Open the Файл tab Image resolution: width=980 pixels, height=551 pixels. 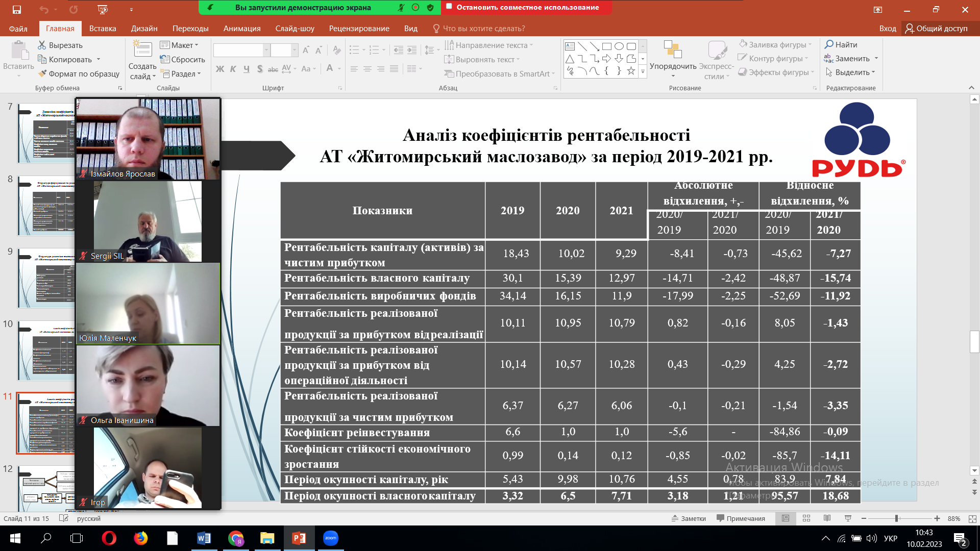pos(18,29)
